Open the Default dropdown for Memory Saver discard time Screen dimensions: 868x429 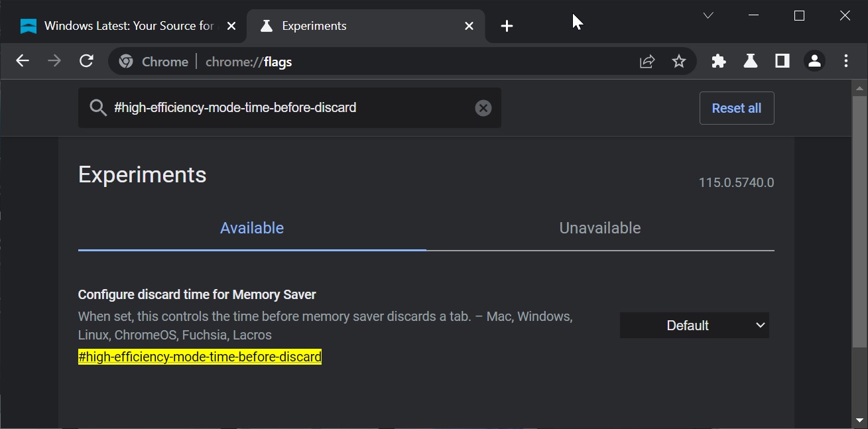point(694,325)
